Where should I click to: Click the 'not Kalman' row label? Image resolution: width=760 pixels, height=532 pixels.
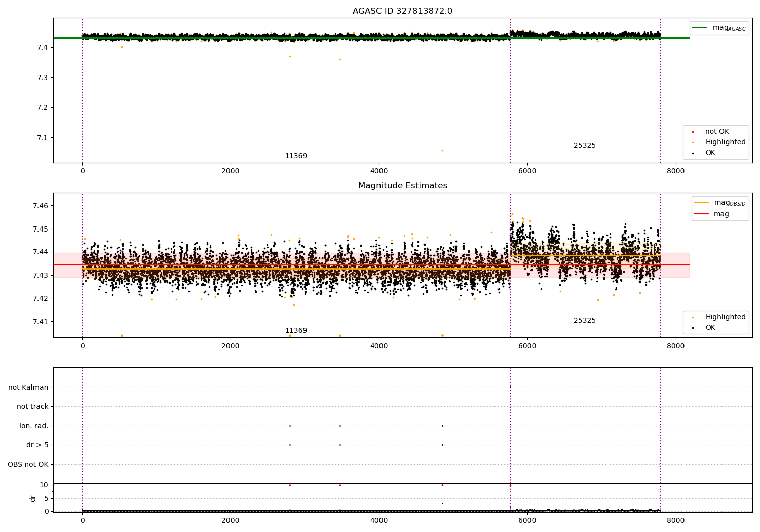28,387
